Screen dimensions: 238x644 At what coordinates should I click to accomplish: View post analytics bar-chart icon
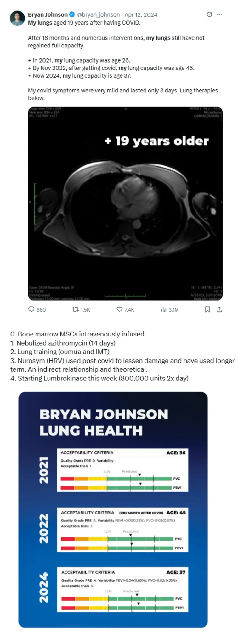tap(164, 309)
